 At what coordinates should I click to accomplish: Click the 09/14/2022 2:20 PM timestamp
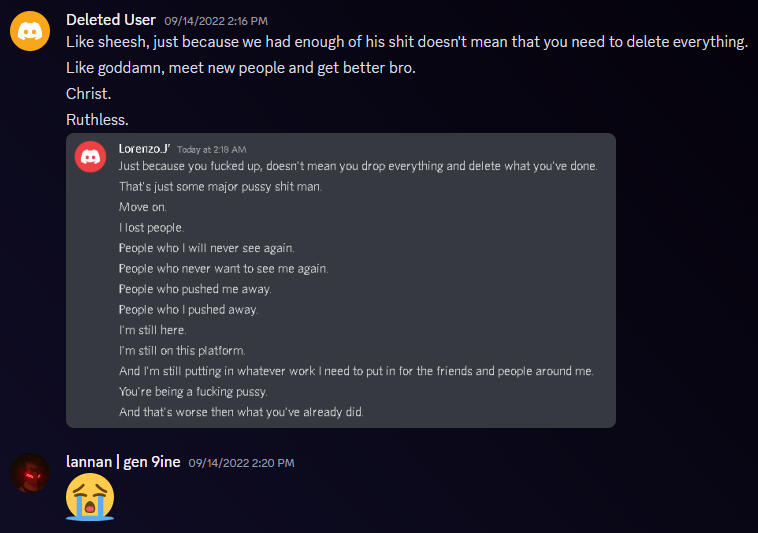[241, 463]
